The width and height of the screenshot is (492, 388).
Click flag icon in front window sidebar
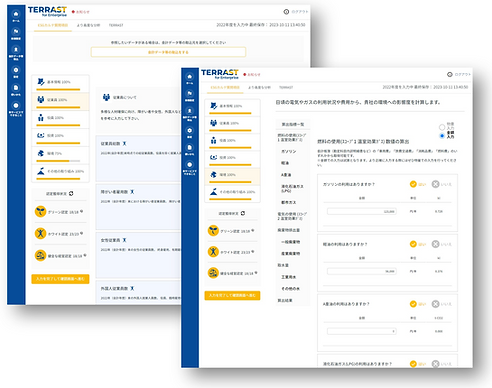(x=190, y=94)
